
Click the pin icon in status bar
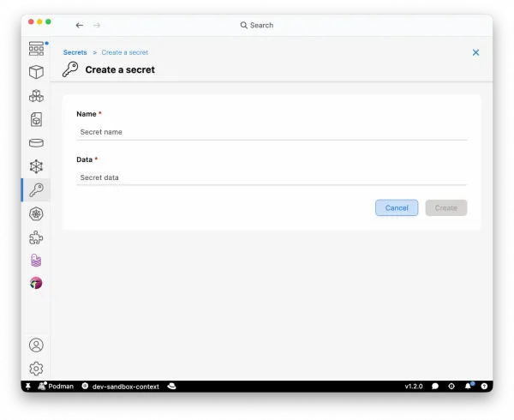click(x=28, y=387)
